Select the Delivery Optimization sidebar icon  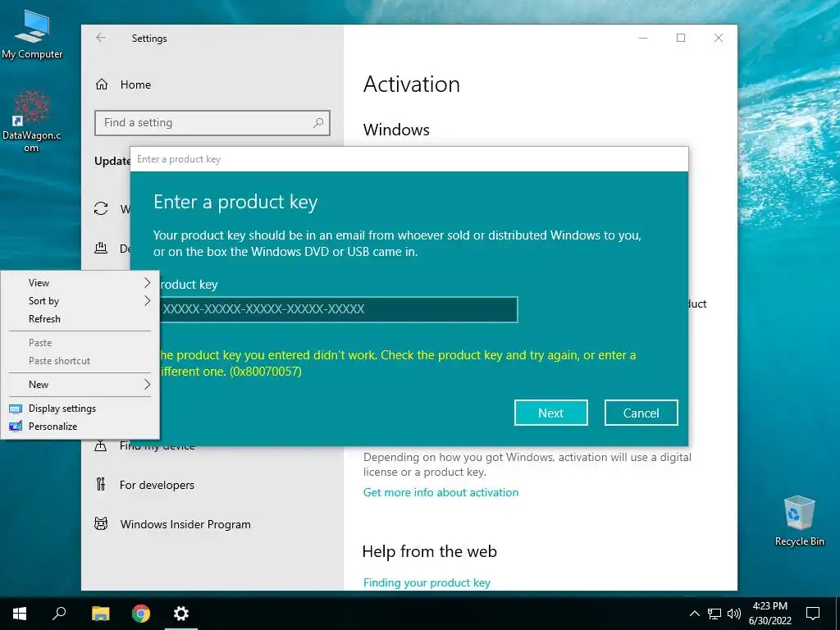(101, 248)
